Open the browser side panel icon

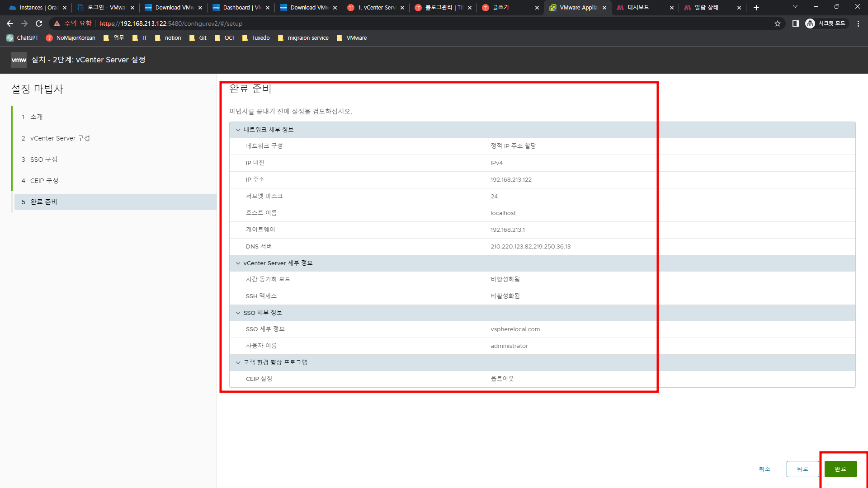[x=796, y=23]
